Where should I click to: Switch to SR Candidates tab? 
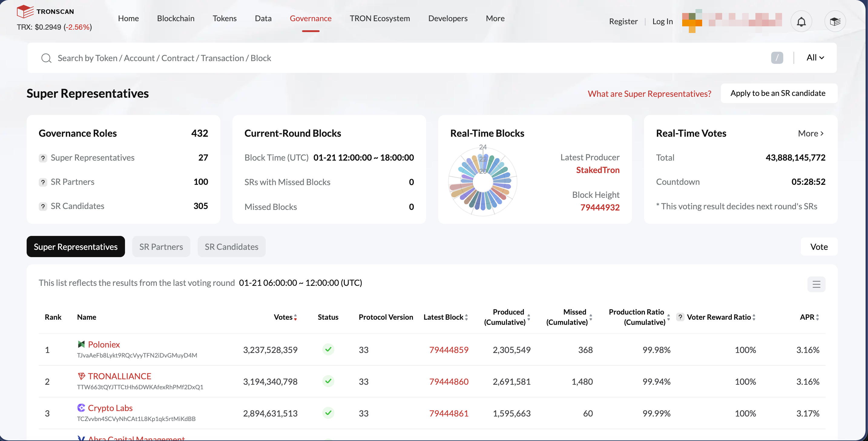232,247
